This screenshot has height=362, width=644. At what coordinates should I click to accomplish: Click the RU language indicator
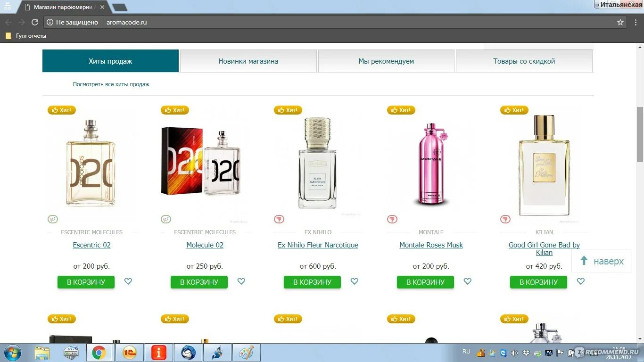coord(466,352)
